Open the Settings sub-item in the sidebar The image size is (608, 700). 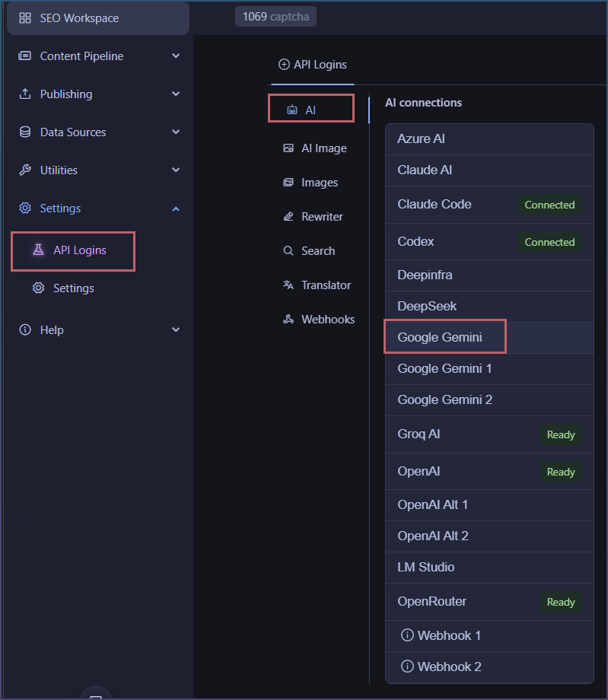click(x=73, y=288)
